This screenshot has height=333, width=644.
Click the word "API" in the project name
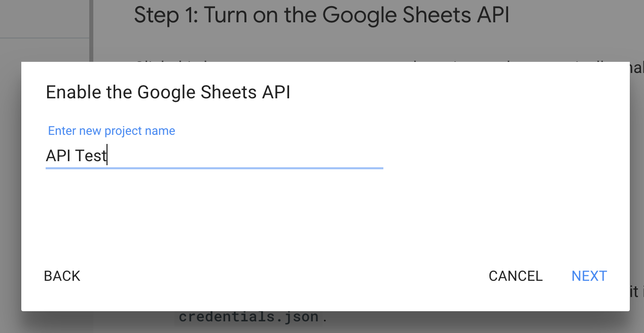58,155
